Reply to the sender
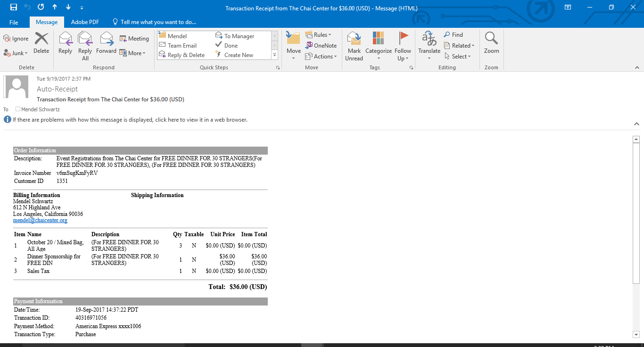 click(65, 43)
